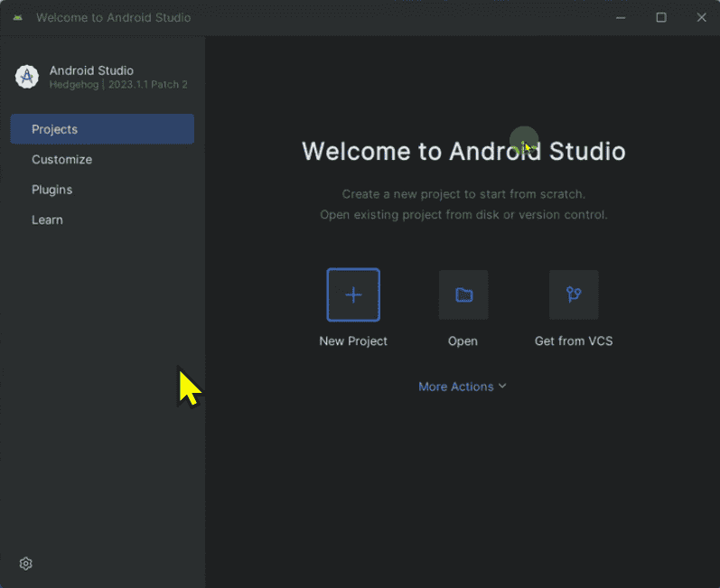Click the Open text label
The width and height of the screenshot is (720, 588).
[463, 341]
